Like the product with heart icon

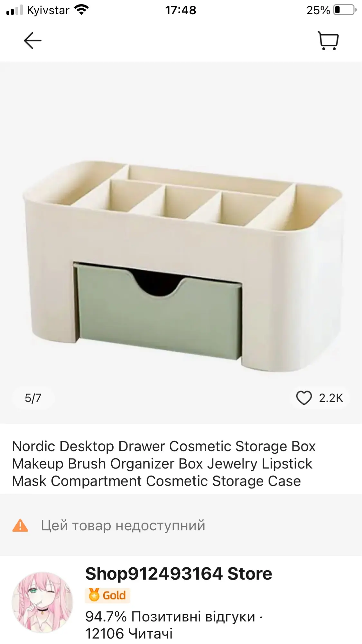[304, 398]
